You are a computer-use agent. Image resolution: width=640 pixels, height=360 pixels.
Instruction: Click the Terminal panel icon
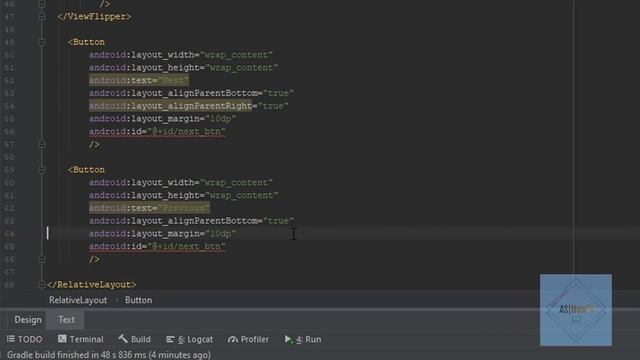click(62, 339)
